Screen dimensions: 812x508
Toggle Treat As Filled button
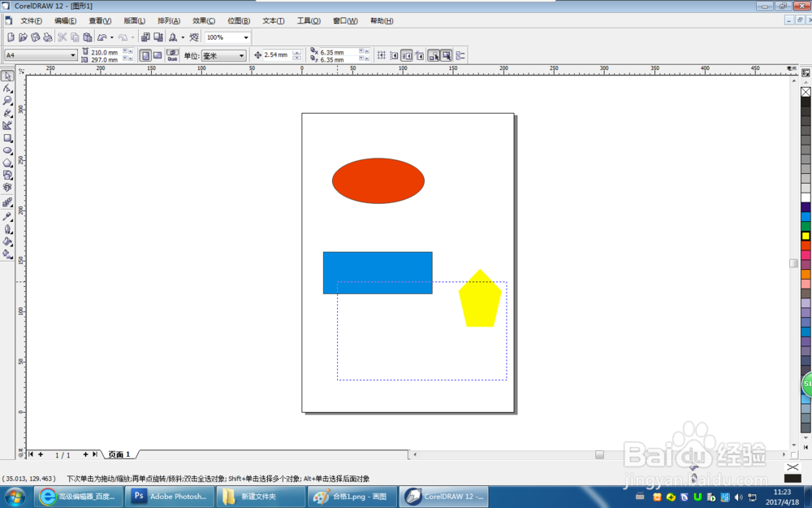pos(447,55)
